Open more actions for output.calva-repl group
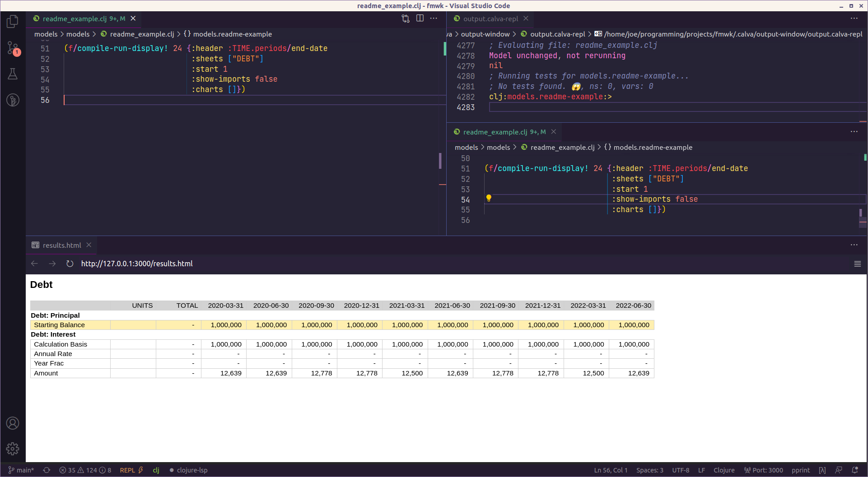This screenshot has height=477, width=868. pos(854,19)
